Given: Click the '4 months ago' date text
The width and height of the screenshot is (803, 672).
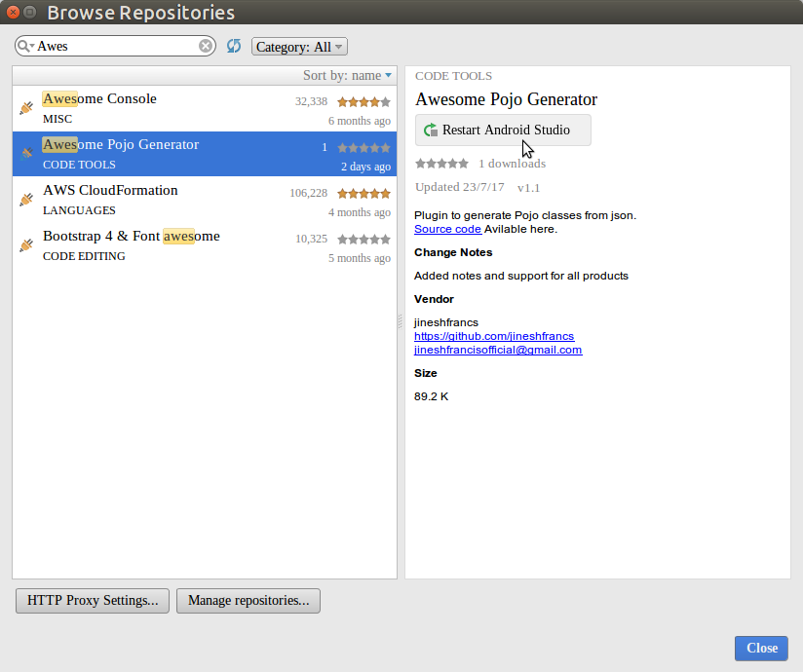Looking at the screenshot, I should (360, 212).
